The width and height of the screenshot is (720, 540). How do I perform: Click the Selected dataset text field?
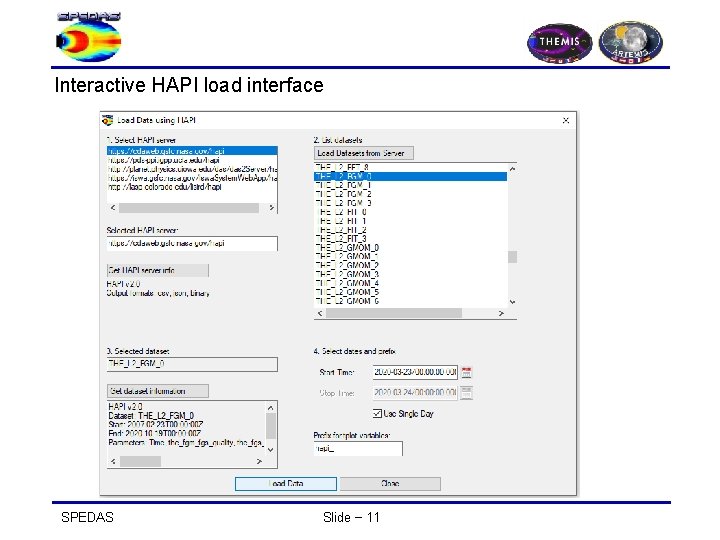(192, 364)
